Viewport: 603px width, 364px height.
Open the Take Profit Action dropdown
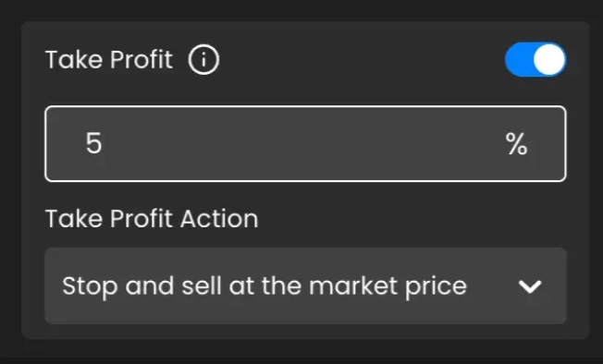(305, 285)
